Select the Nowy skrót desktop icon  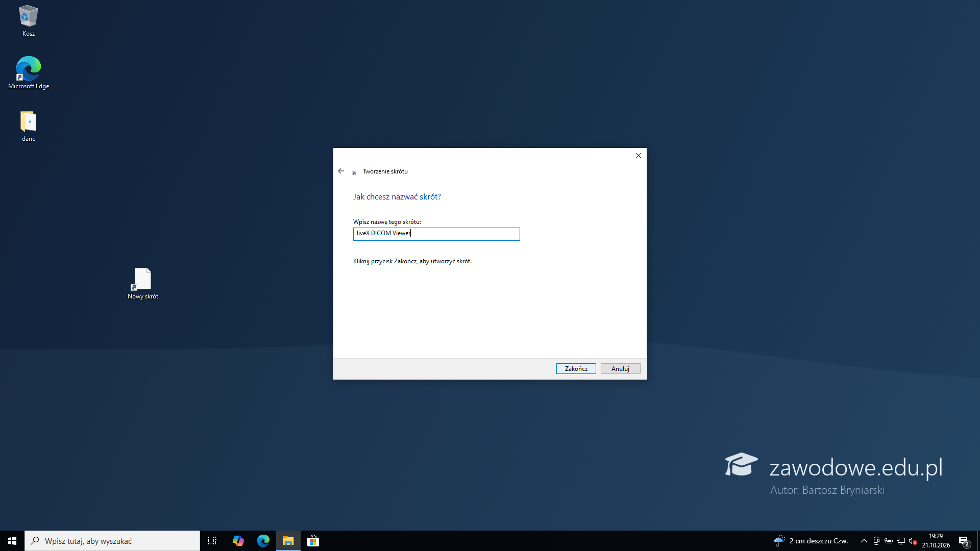pyautogui.click(x=143, y=284)
